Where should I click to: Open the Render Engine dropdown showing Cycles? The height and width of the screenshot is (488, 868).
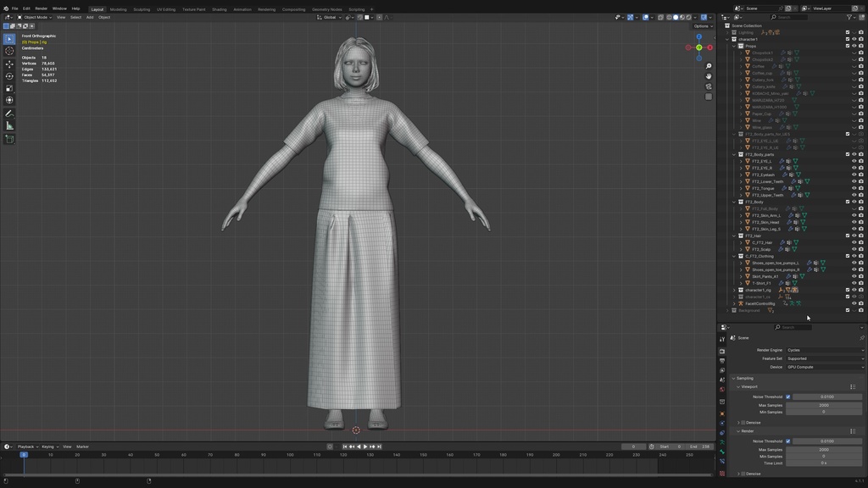point(825,349)
